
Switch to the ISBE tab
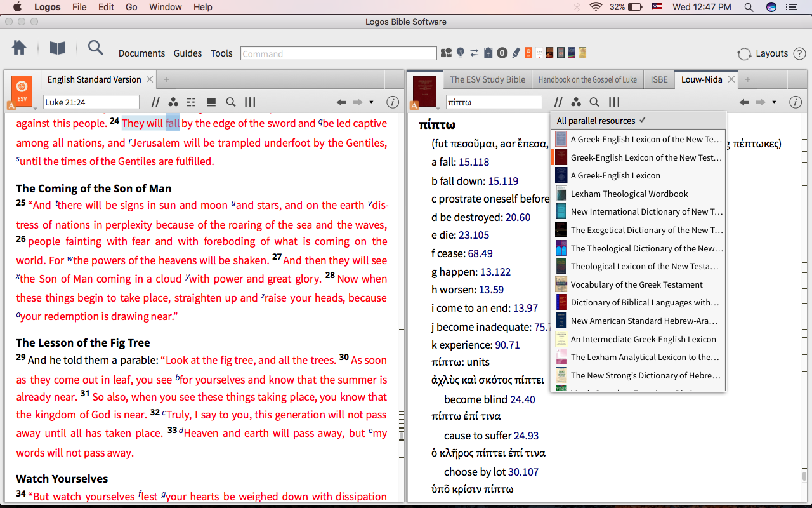click(659, 79)
